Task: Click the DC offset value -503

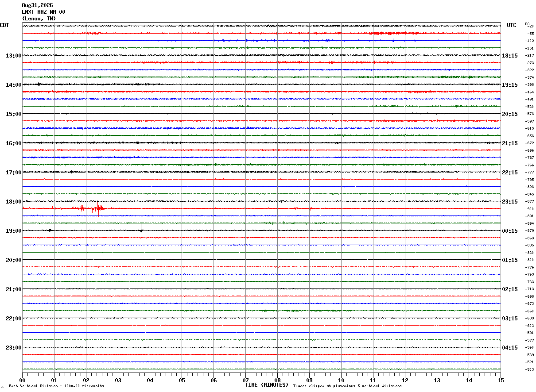Action: click(529, 369)
